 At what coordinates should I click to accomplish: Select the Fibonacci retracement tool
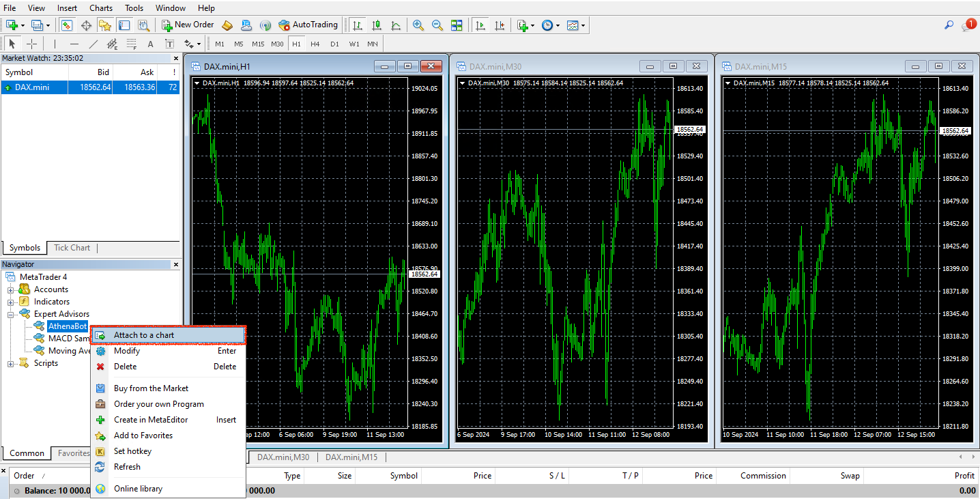coord(132,44)
